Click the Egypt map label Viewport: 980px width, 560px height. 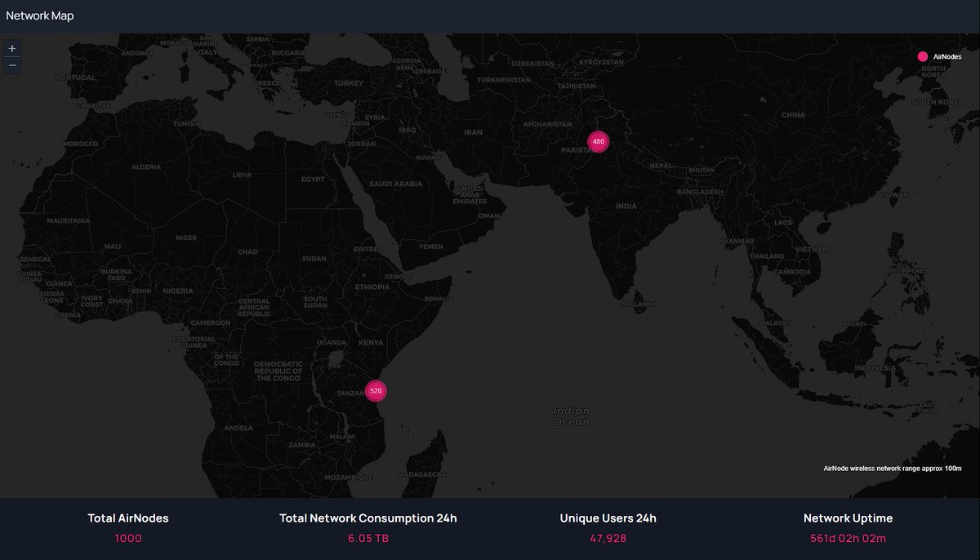click(313, 179)
